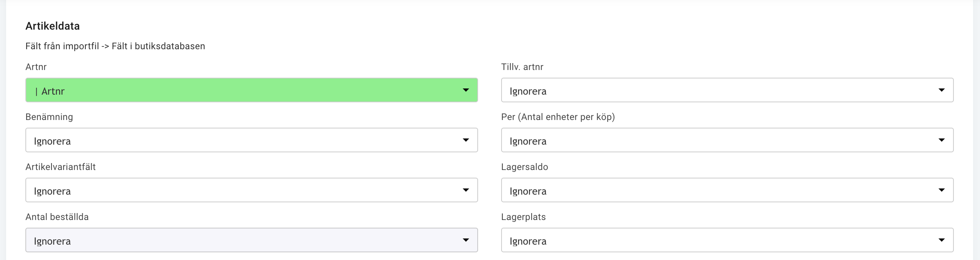Open the Antal beställda dropdown
Image resolution: width=980 pixels, height=260 pixels.
(252, 240)
